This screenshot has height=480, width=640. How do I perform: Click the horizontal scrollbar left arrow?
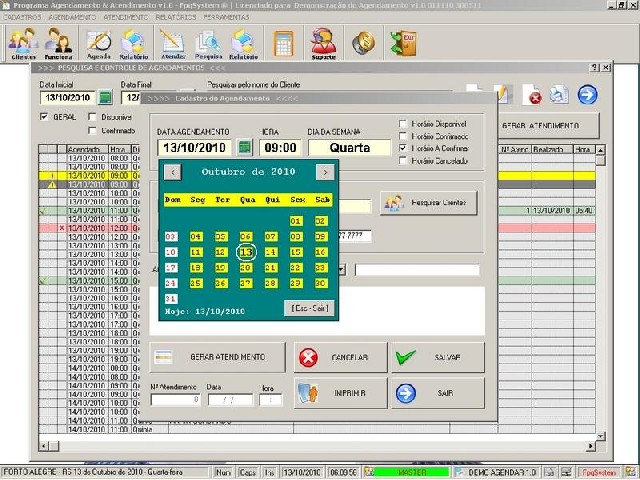pyautogui.click(x=44, y=447)
